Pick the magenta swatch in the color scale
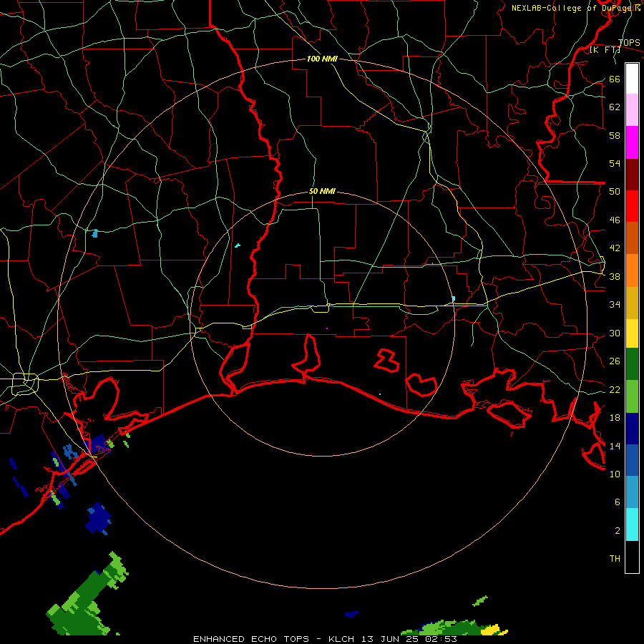Image resolution: width=644 pixels, height=644 pixels. [x=632, y=142]
